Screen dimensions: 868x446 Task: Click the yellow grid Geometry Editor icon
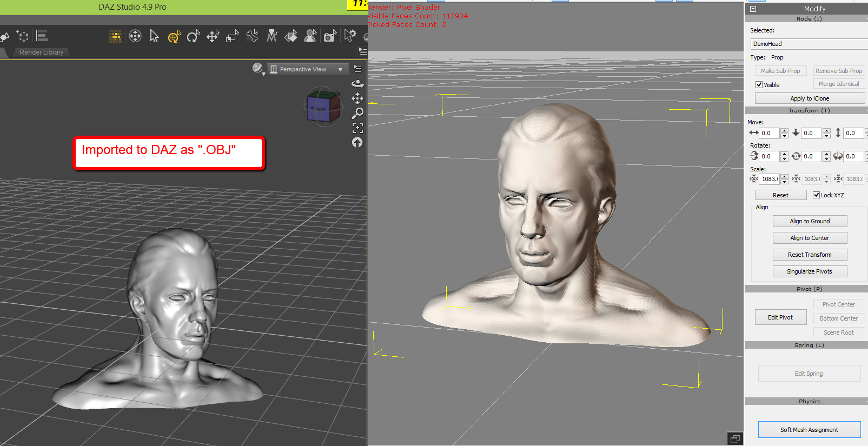click(x=115, y=36)
